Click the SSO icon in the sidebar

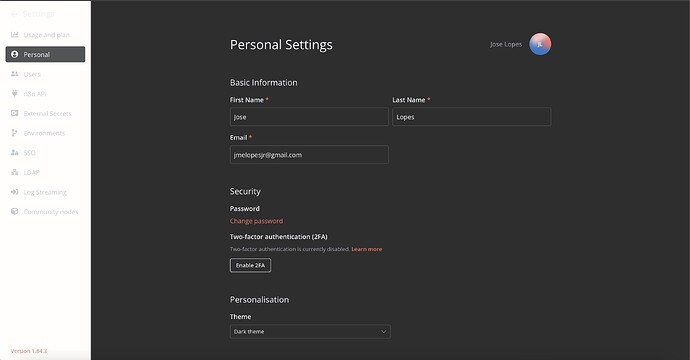(x=15, y=152)
